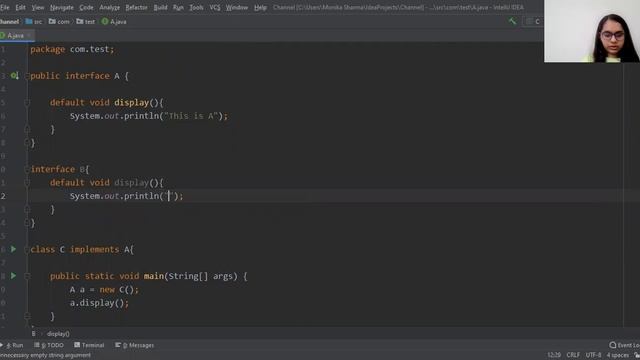Viewport: 640px width, 360px height.
Task: Open the Analyze menu
Action: tap(109, 7)
